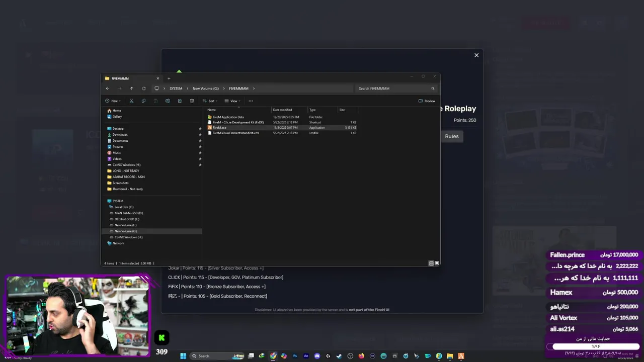Go back in File Explorer navigation
The height and width of the screenshot is (362, 644).
coord(107,88)
